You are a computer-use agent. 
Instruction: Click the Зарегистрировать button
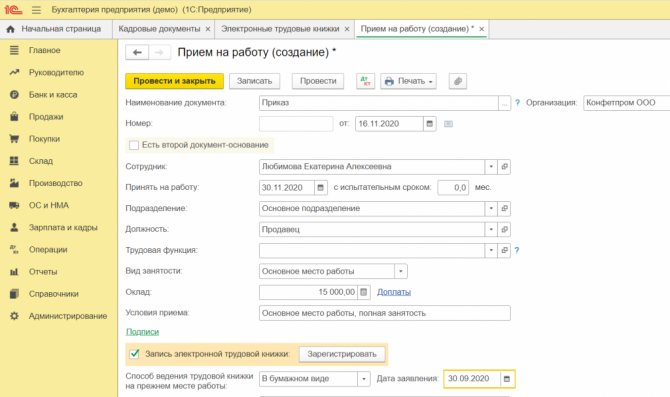pos(342,354)
